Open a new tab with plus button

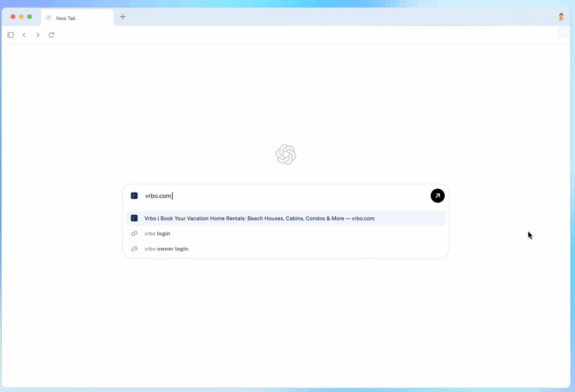(x=122, y=17)
